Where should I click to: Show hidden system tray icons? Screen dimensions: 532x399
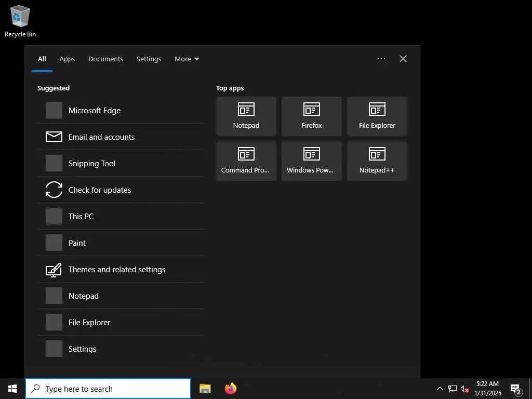[440, 389]
